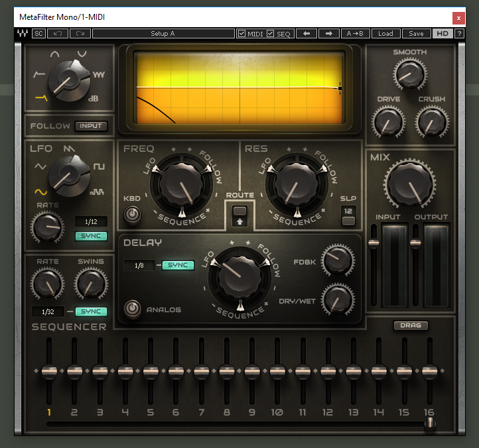Open the Setup A preset menu

[x=163, y=34]
